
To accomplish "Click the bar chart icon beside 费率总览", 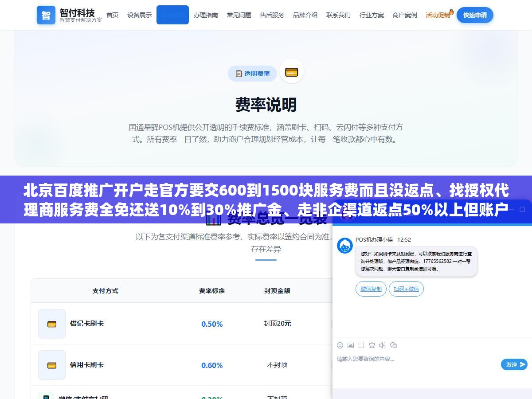I will (213, 218).
